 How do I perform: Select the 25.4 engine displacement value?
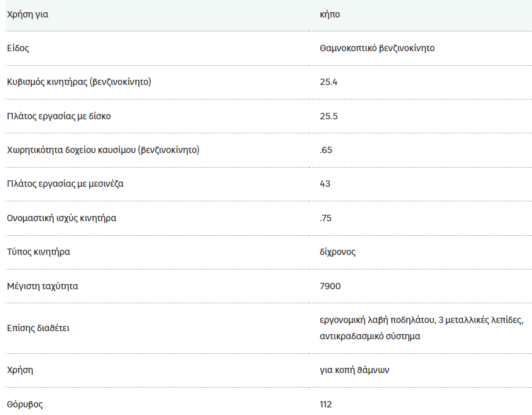(x=329, y=82)
